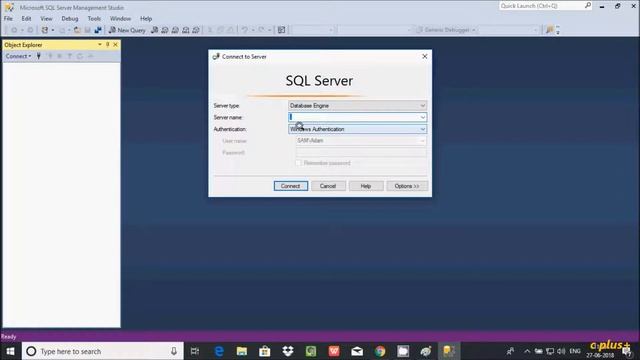Click the activity monitor icon right of Redo

click(x=281, y=30)
